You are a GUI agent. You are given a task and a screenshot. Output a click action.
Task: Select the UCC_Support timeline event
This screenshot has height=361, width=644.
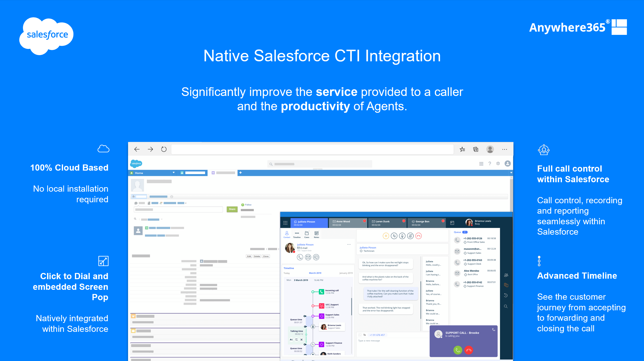coord(329,306)
